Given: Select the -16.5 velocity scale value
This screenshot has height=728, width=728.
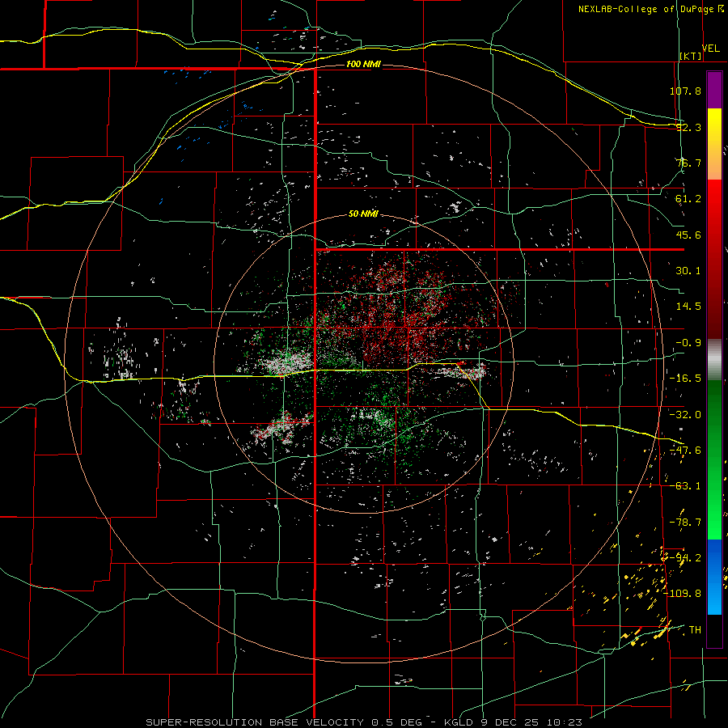Looking at the screenshot, I should click(685, 379).
